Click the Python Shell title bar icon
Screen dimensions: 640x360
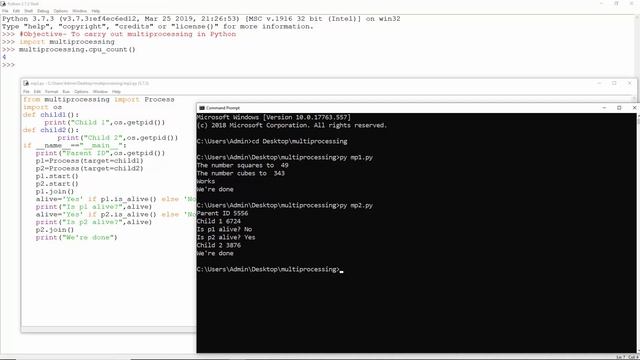[x=3, y=3]
